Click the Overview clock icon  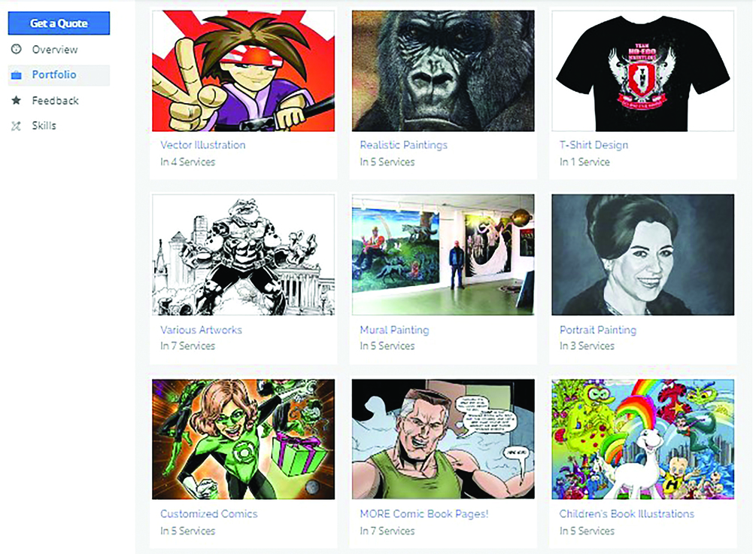(17, 49)
